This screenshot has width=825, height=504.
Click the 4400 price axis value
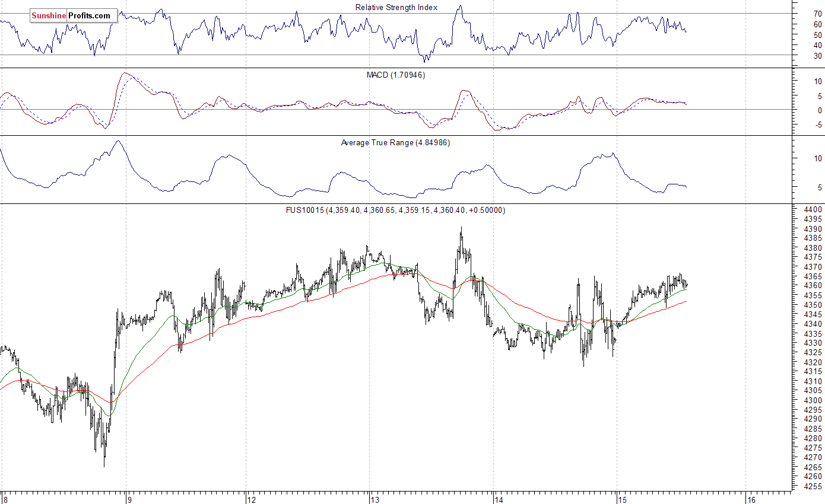click(x=814, y=209)
